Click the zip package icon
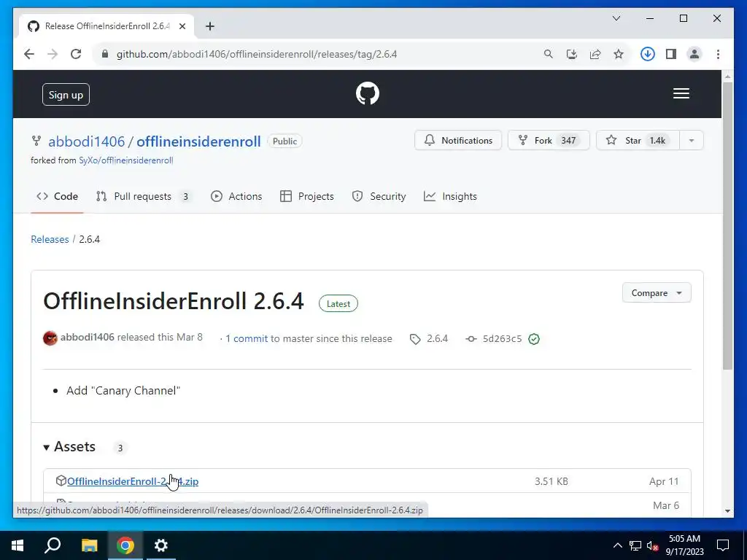 click(x=61, y=481)
